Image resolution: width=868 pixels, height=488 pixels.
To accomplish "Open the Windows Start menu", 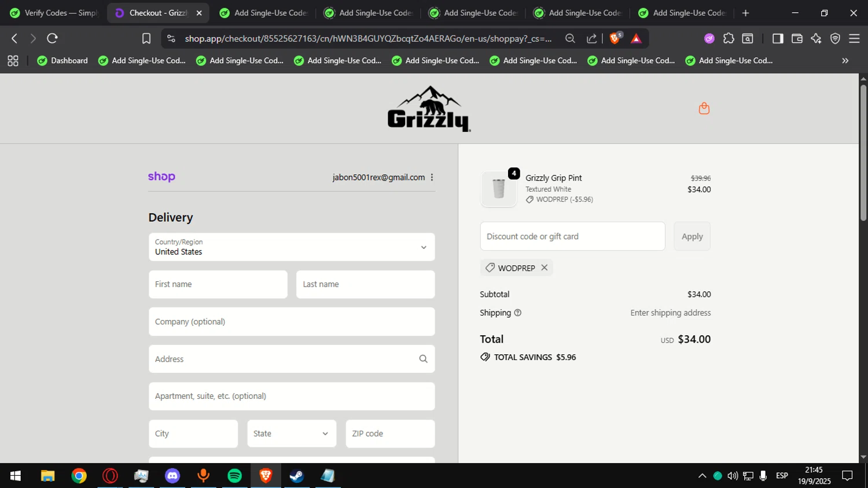I will pos(16,476).
